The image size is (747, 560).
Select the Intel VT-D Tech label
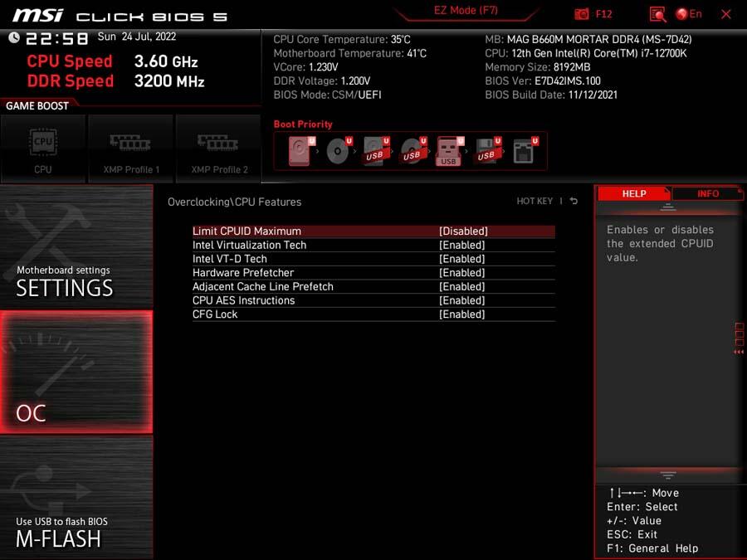(230, 259)
